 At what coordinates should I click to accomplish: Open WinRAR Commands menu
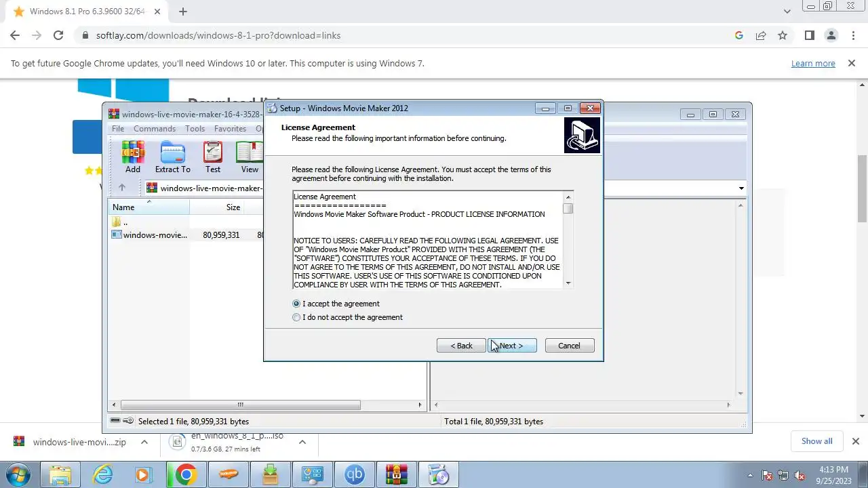click(155, 129)
